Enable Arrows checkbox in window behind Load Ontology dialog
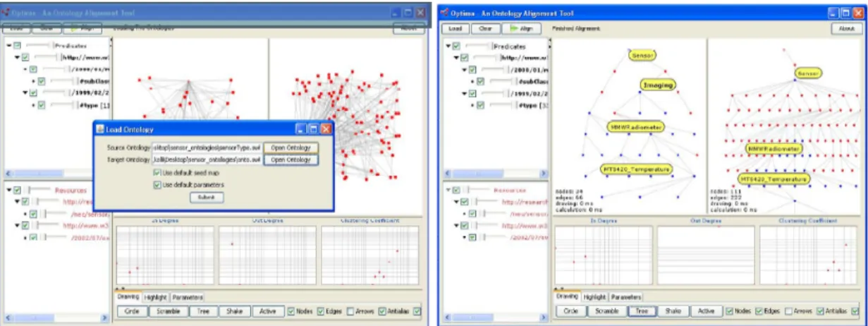 click(x=350, y=310)
